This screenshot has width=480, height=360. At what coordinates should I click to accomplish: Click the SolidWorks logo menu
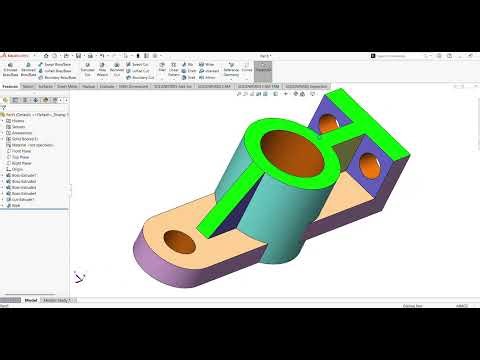[16, 56]
